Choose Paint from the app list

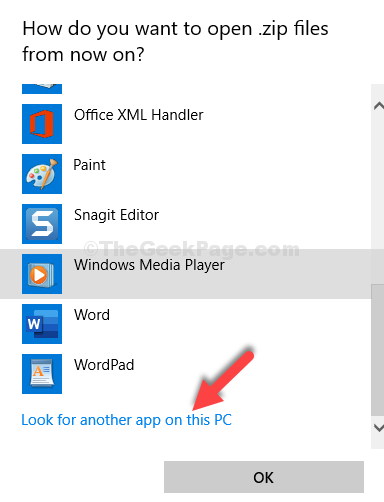point(89,165)
